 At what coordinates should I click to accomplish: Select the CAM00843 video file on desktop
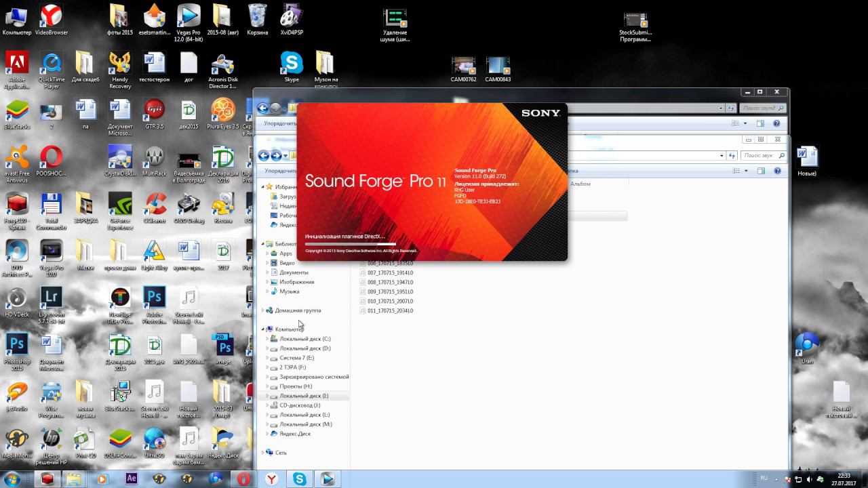pos(498,70)
